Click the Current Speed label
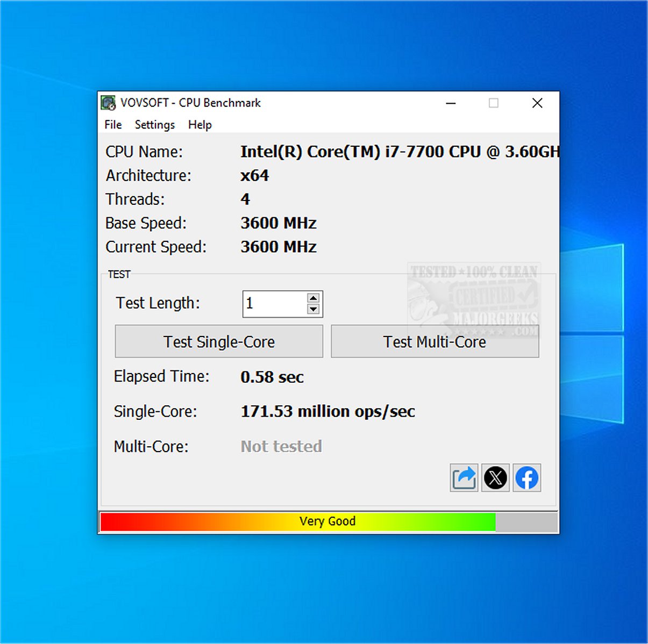The image size is (648, 644). point(156,247)
